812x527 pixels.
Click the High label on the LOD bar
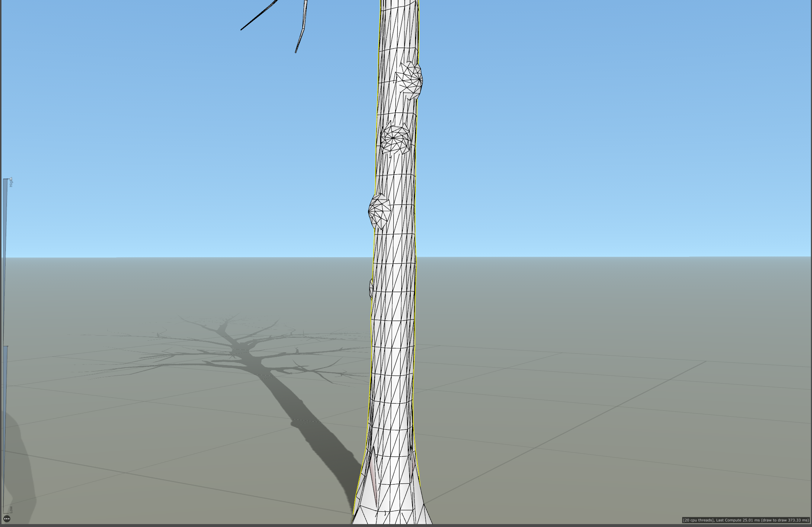[x=11, y=184]
